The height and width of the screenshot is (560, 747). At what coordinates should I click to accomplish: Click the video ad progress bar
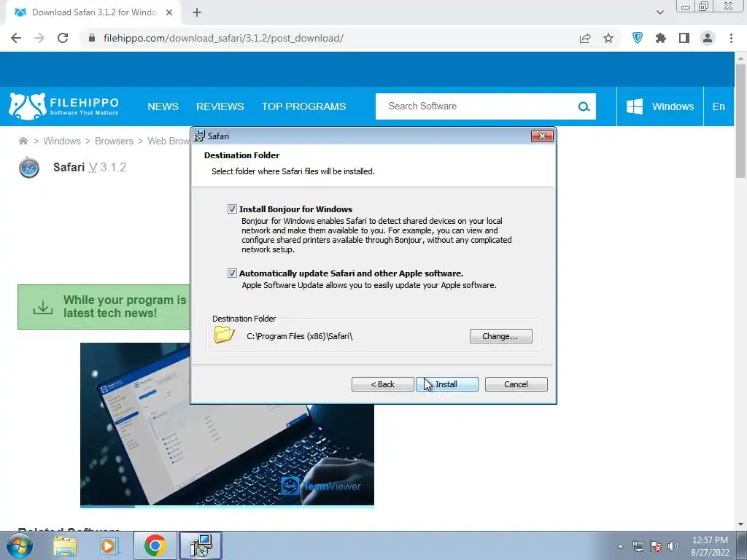tap(227, 506)
